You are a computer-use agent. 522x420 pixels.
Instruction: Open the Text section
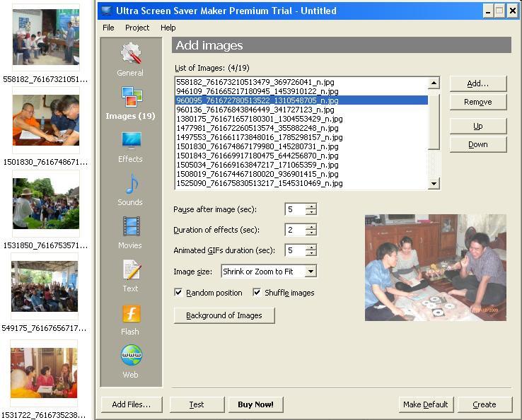pos(130,276)
